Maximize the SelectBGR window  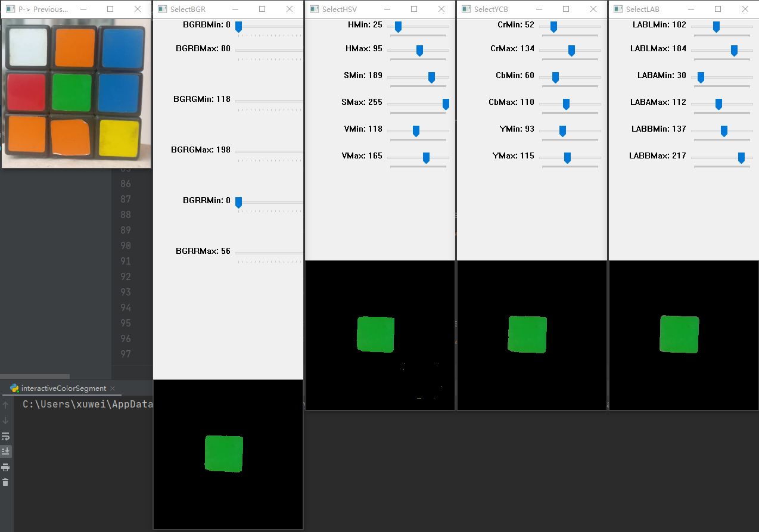[x=262, y=10]
